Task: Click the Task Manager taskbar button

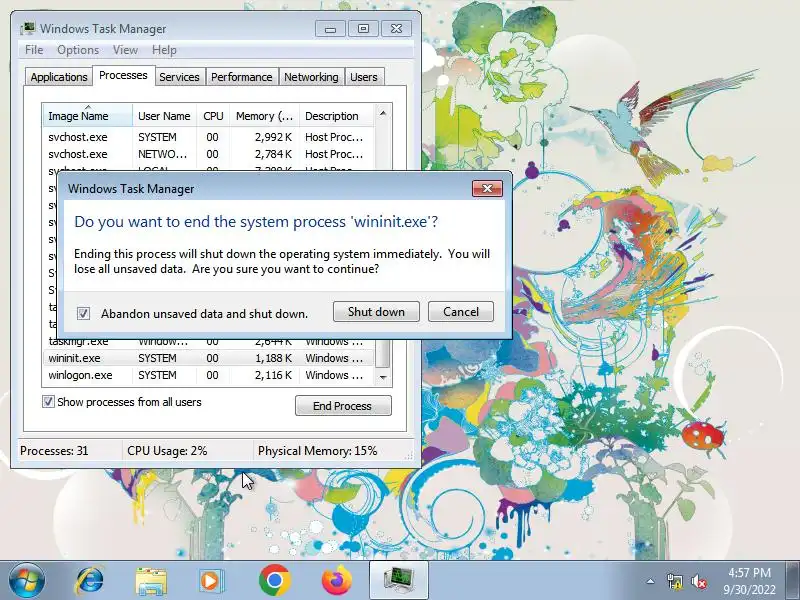Action: pyautogui.click(x=398, y=580)
